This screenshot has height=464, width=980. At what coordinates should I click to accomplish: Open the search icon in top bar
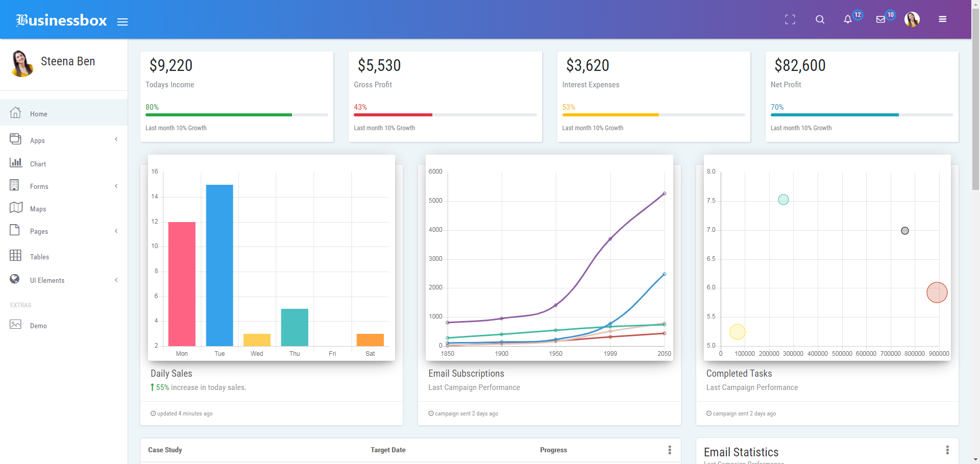pos(820,19)
